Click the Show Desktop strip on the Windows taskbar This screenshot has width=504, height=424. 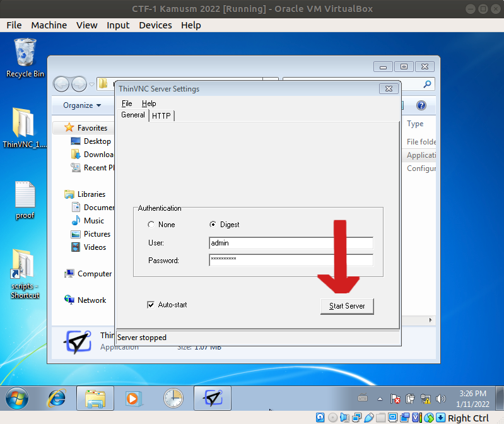pyautogui.click(x=500, y=398)
